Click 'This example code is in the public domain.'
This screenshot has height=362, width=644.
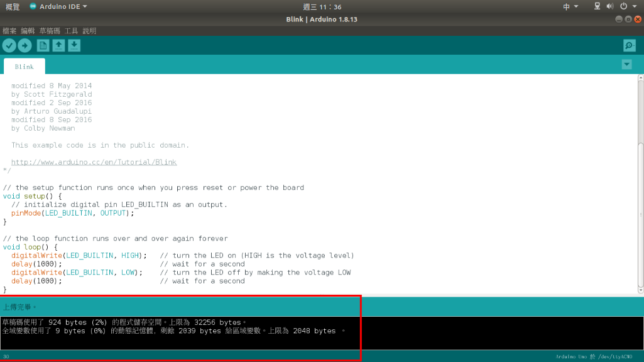tap(101, 145)
